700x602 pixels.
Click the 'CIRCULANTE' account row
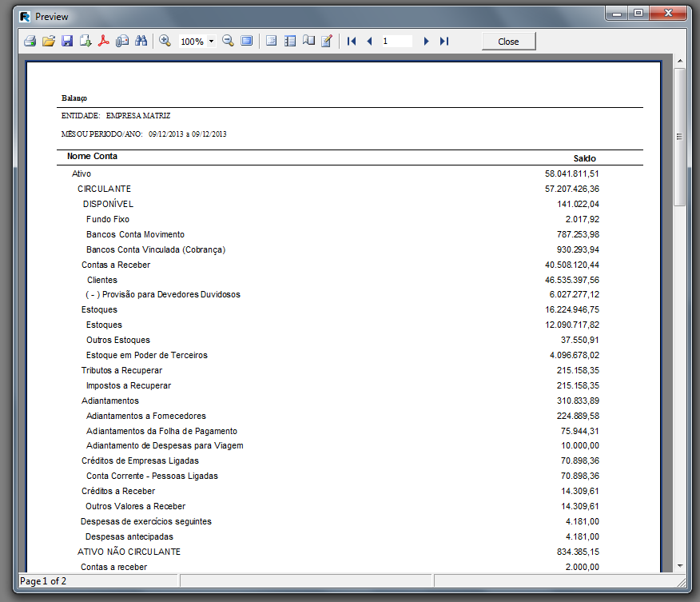[x=104, y=189]
